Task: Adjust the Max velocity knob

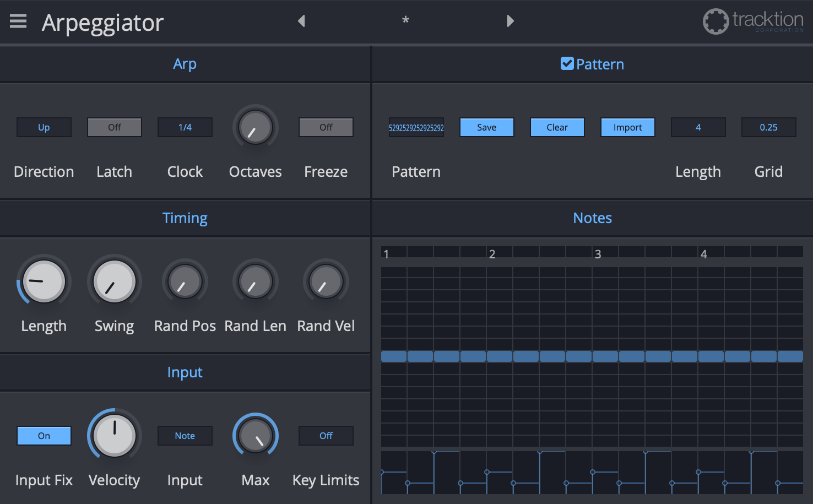Action: click(x=255, y=435)
